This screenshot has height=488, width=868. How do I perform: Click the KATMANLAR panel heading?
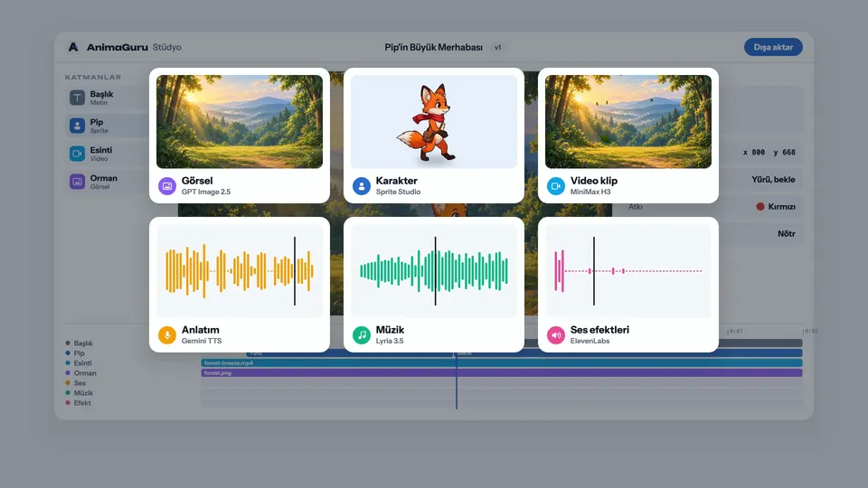coord(93,78)
